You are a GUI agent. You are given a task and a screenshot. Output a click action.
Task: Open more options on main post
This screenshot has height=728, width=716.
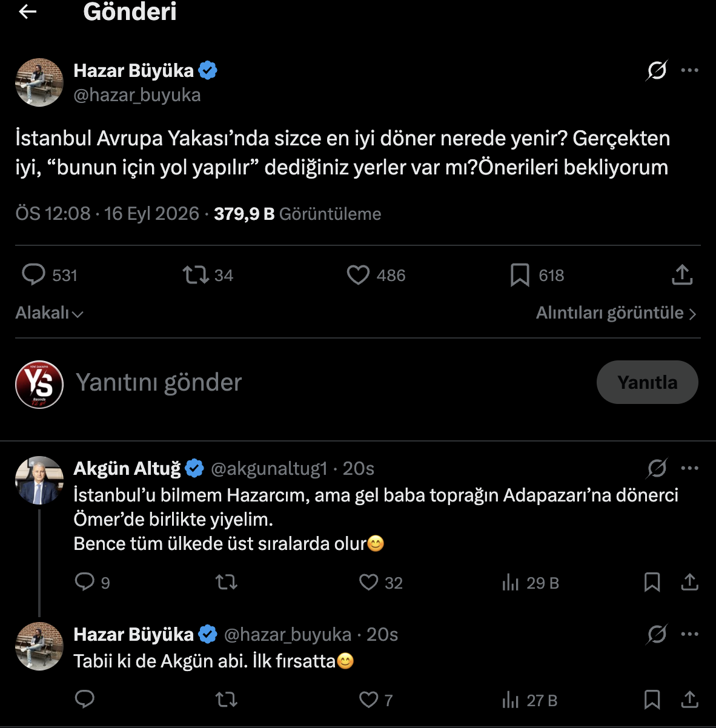(x=689, y=70)
